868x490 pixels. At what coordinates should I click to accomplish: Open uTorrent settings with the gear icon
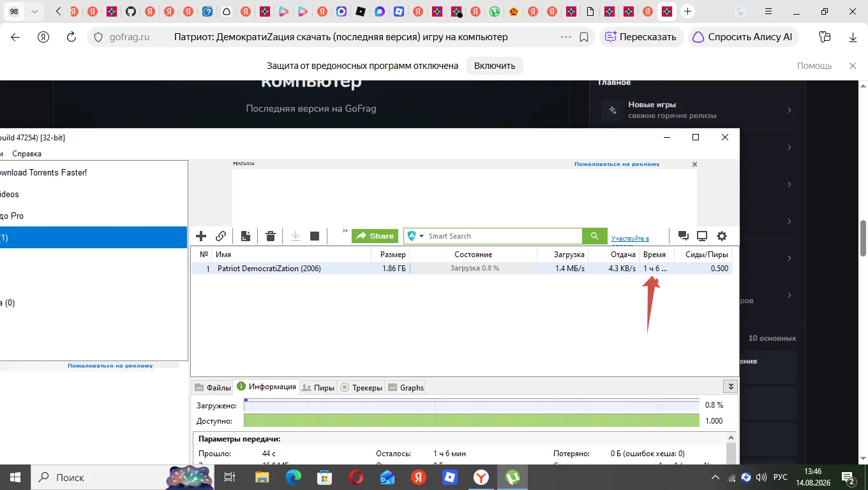point(722,236)
